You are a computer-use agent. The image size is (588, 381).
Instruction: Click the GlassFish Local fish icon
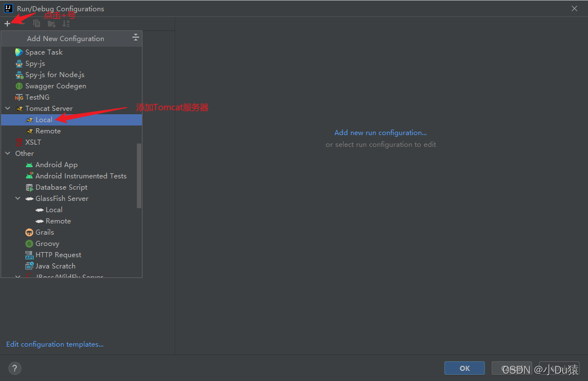(39, 210)
